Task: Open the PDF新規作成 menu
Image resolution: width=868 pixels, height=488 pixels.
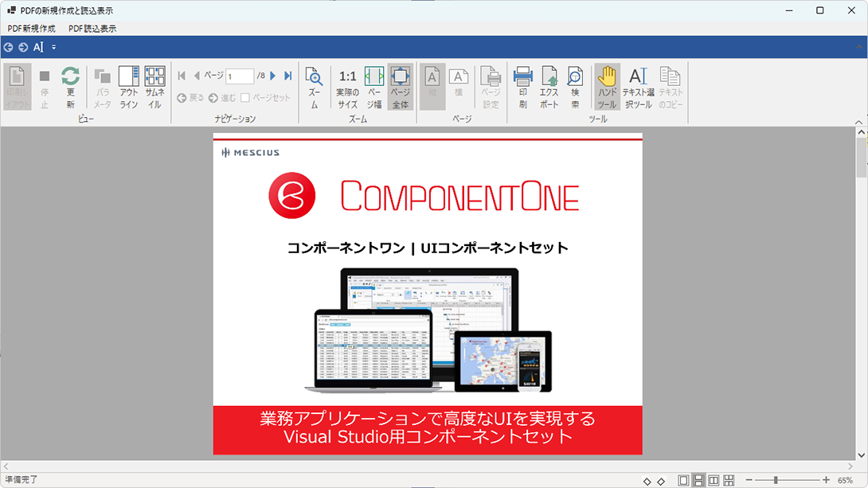Action: pyautogui.click(x=31, y=28)
